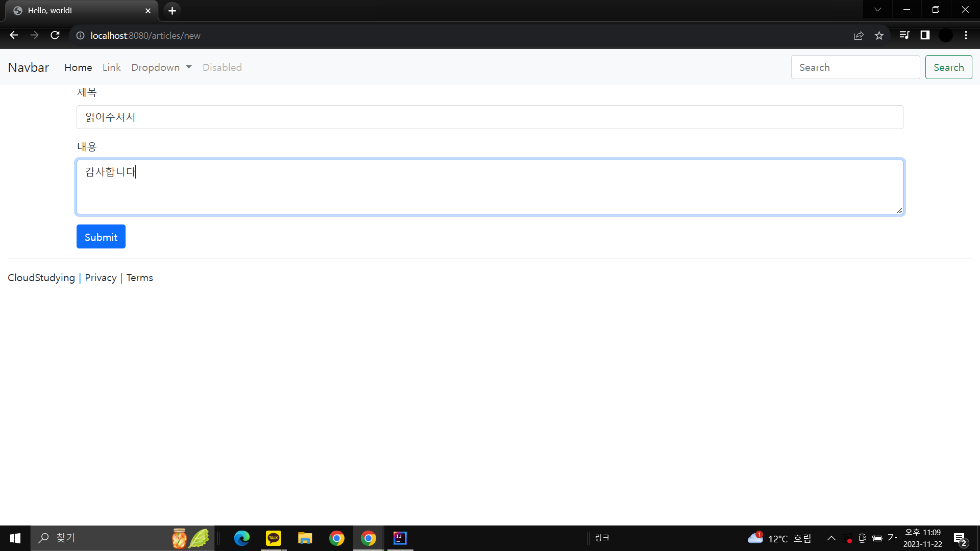Open IntelliJ IDEA from the taskbar
Viewport: 980px width, 551px height.
(400, 538)
